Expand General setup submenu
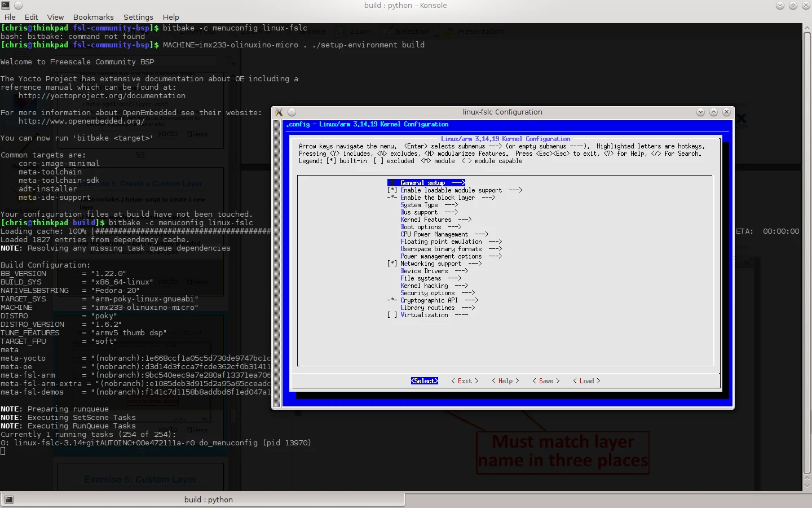812x508 pixels. click(426, 183)
